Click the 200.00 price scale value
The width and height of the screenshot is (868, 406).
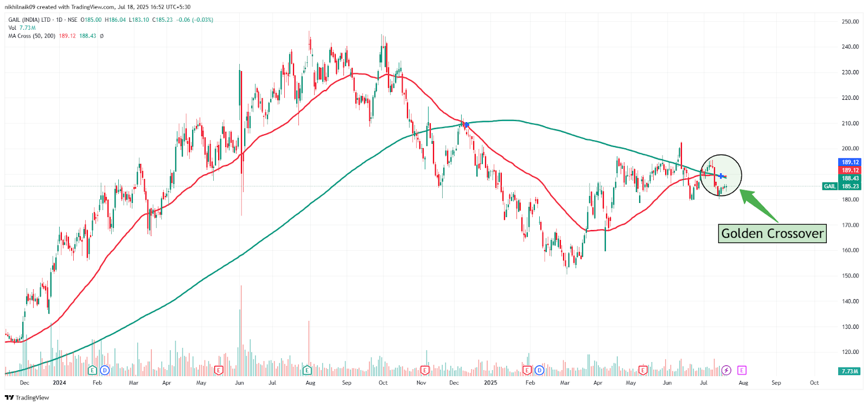[850, 148]
